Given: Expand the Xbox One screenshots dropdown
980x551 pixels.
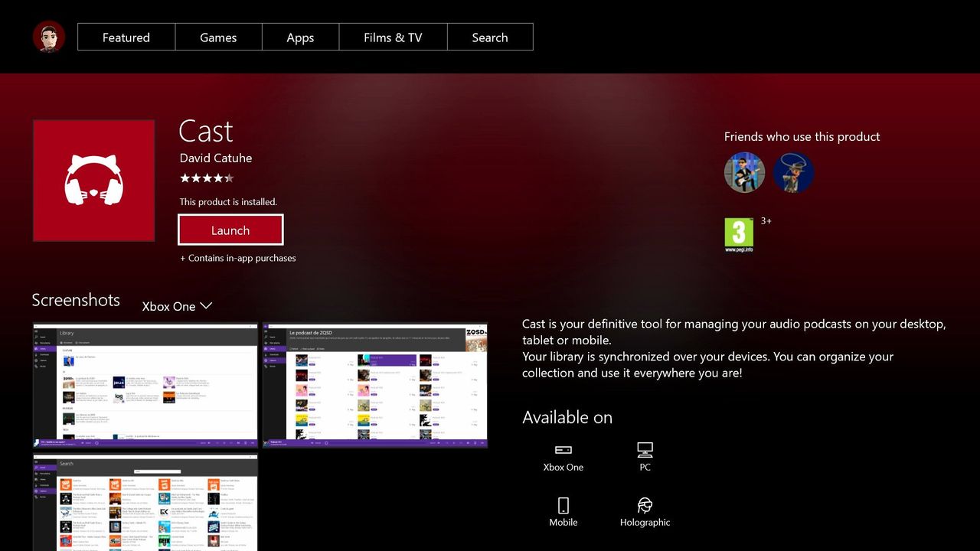Looking at the screenshot, I should (177, 306).
